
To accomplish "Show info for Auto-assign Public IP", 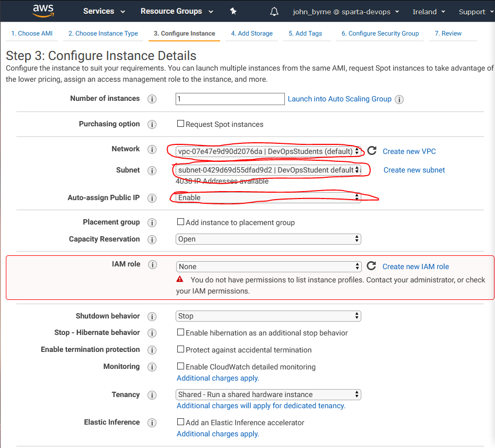I will tap(152, 198).
